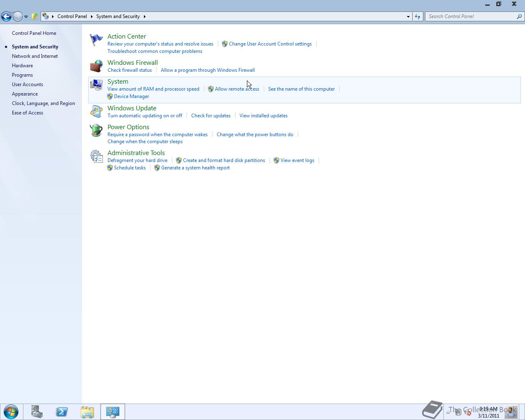
Task: Change what the power buttons do
Action: pos(255,135)
